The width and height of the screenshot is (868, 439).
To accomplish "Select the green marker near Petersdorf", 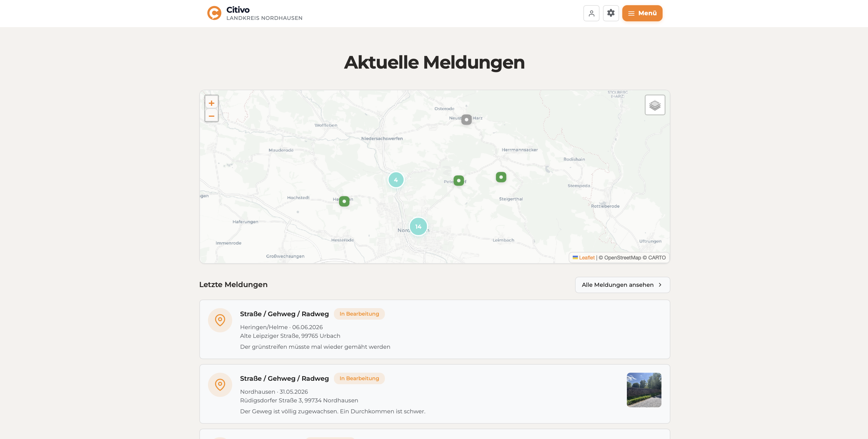I will [x=459, y=181].
